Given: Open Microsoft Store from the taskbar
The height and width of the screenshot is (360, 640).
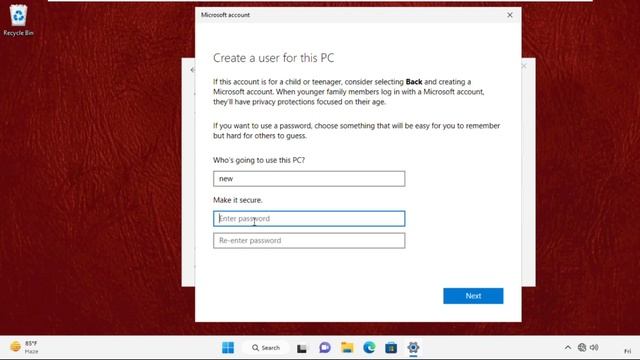Looking at the screenshot, I should tap(391, 348).
